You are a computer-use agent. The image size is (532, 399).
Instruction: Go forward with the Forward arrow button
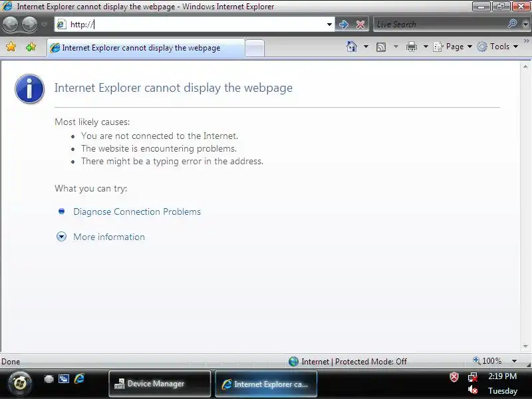[x=30, y=25]
